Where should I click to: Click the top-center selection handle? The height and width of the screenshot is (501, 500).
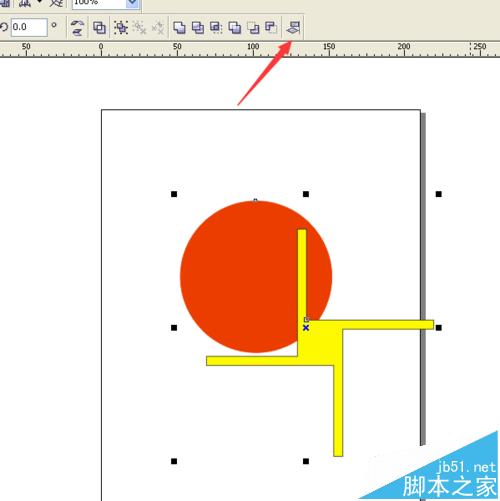(x=306, y=194)
